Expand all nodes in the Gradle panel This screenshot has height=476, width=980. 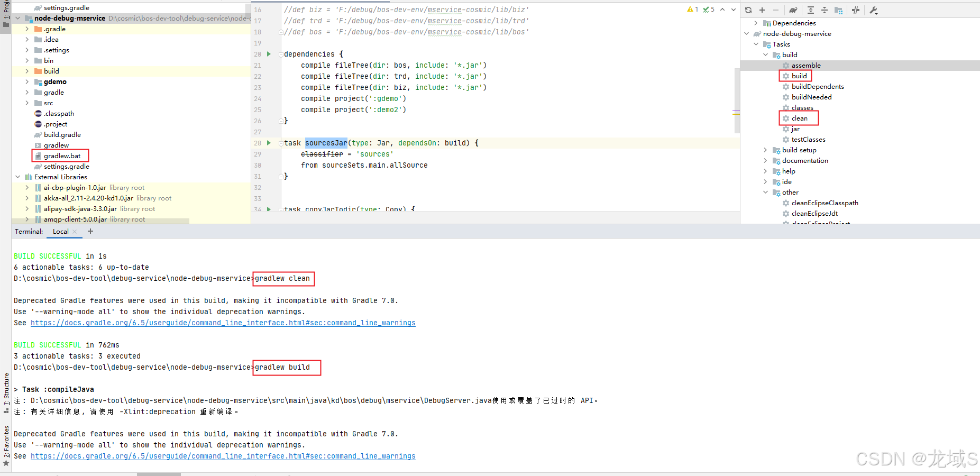pos(811,10)
